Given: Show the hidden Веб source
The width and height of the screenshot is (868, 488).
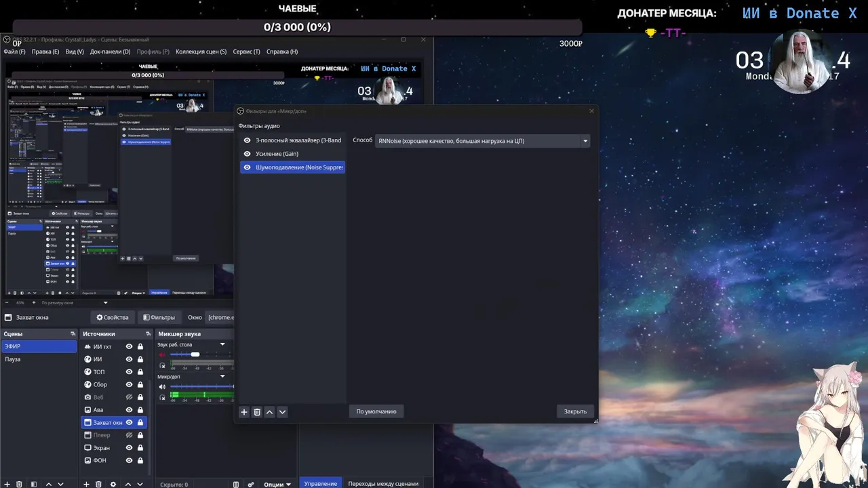Looking at the screenshot, I should (129, 397).
